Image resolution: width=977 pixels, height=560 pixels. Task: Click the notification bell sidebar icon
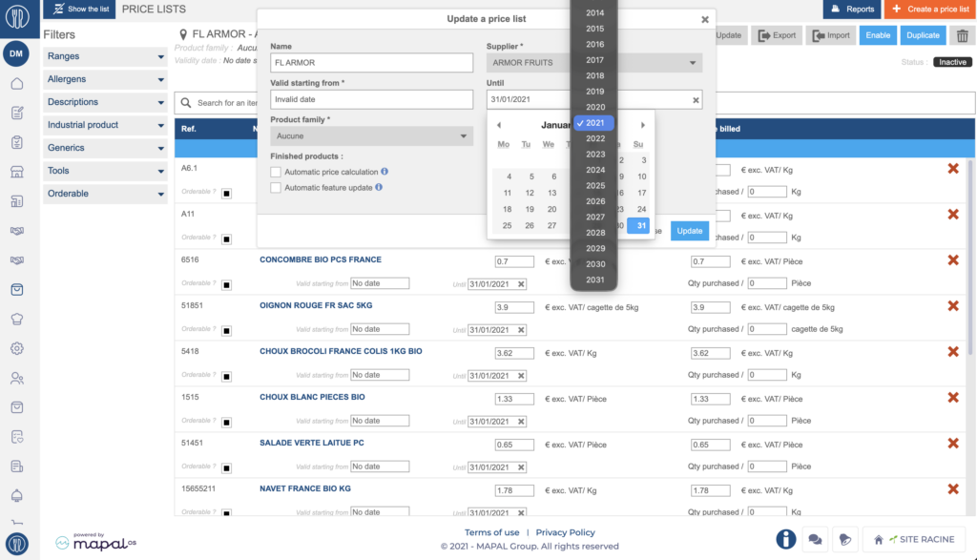[17, 496]
